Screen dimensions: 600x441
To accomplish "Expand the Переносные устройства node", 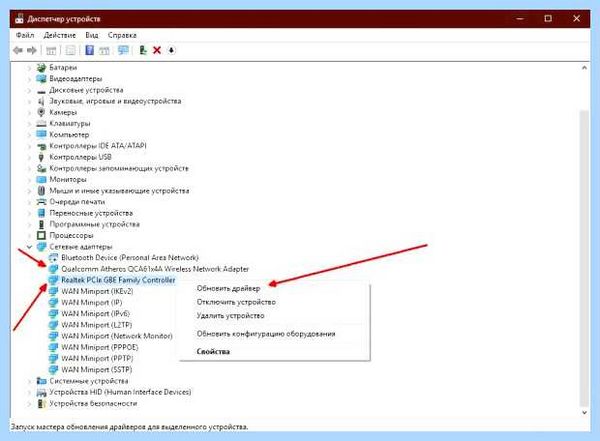I will (29, 213).
